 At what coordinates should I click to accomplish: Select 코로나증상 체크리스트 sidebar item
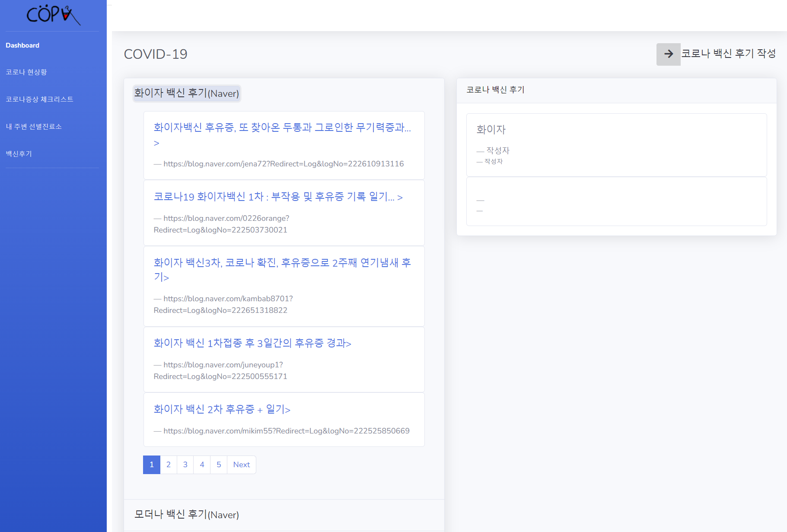[40, 99]
